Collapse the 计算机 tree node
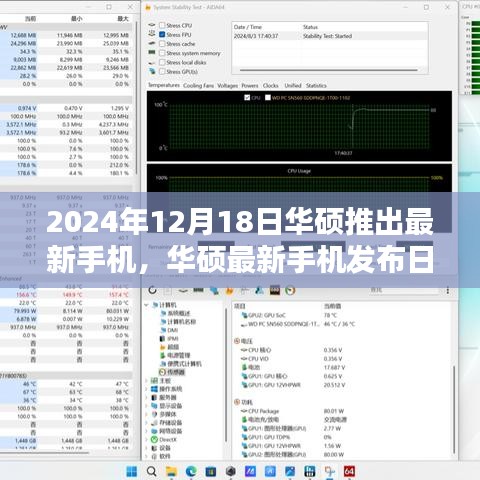Screen dimensions: 480x480 tap(146, 305)
